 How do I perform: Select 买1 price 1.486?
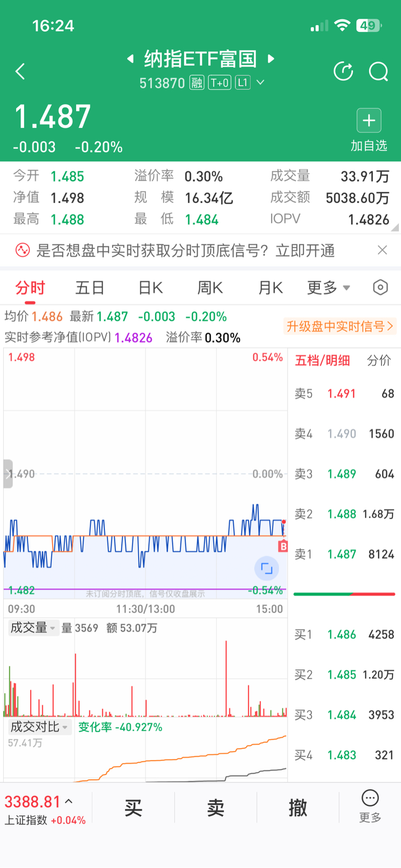[x=341, y=635]
